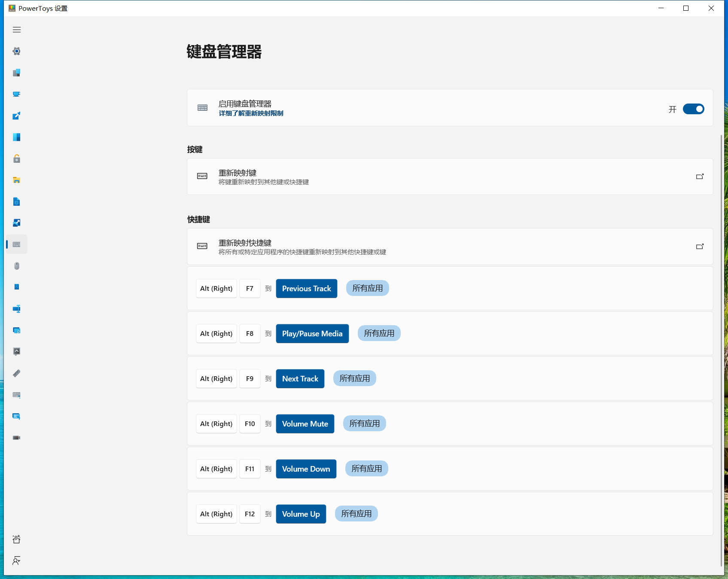Image resolution: width=728 pixels, height=579 pixels.
Task: Open the Screen Ruler page
Action: 17,373
